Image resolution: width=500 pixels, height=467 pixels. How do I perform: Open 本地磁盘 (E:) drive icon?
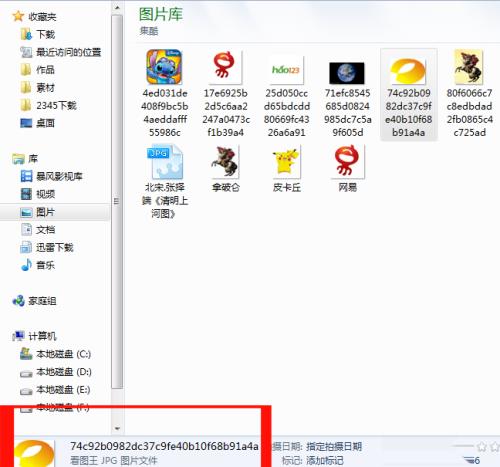pos(26,391)
